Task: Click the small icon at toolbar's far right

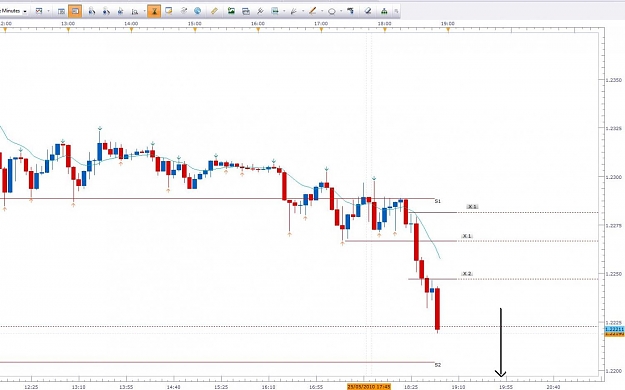Action: tap(396, 11)
